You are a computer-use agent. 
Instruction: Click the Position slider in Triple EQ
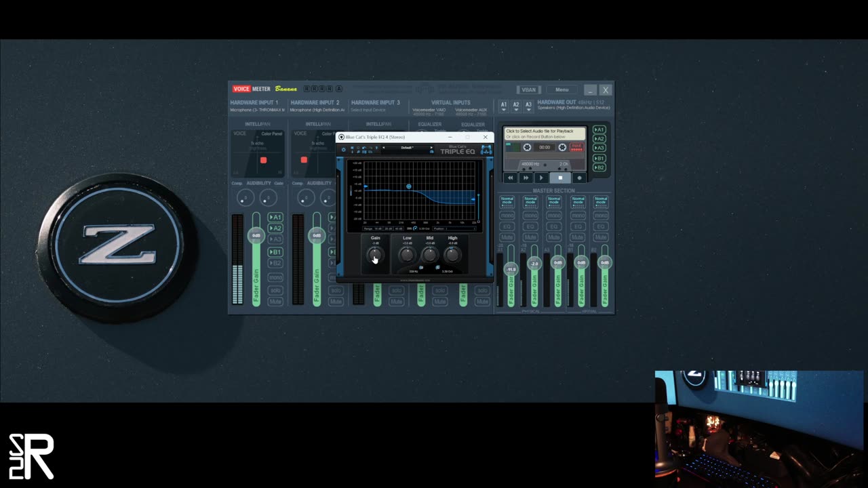point(460,228)
